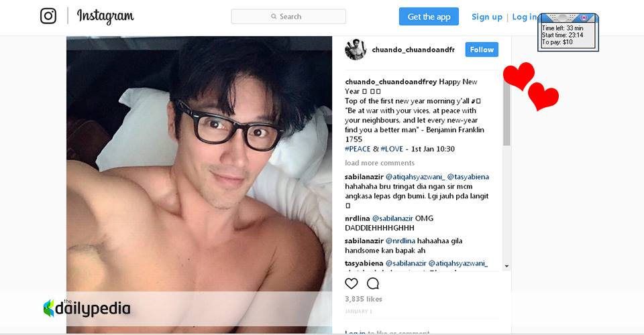644x335 pixels.
Task: Open the #LOVE hashtag
Action: click(392, 149)
